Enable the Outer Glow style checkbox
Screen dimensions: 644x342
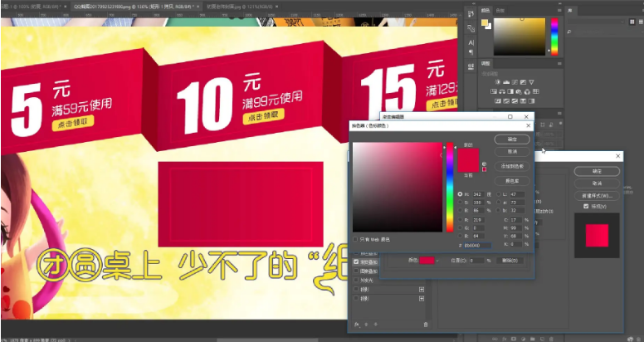coord(356,281)
